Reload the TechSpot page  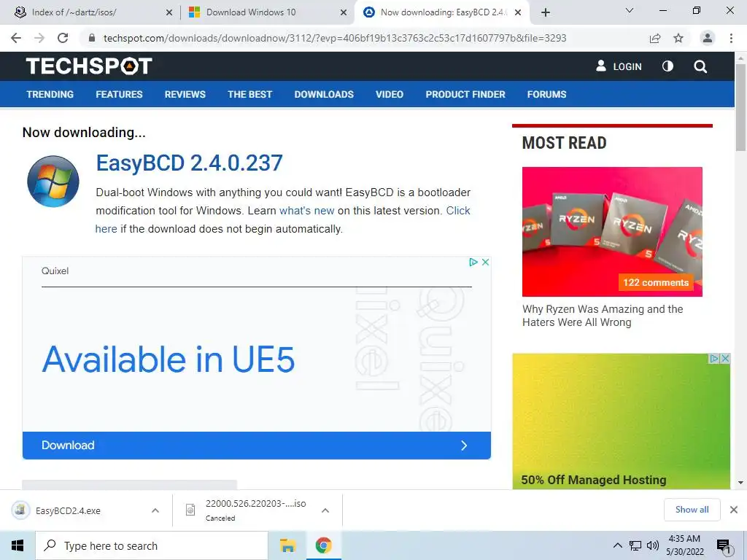point(63,38)
